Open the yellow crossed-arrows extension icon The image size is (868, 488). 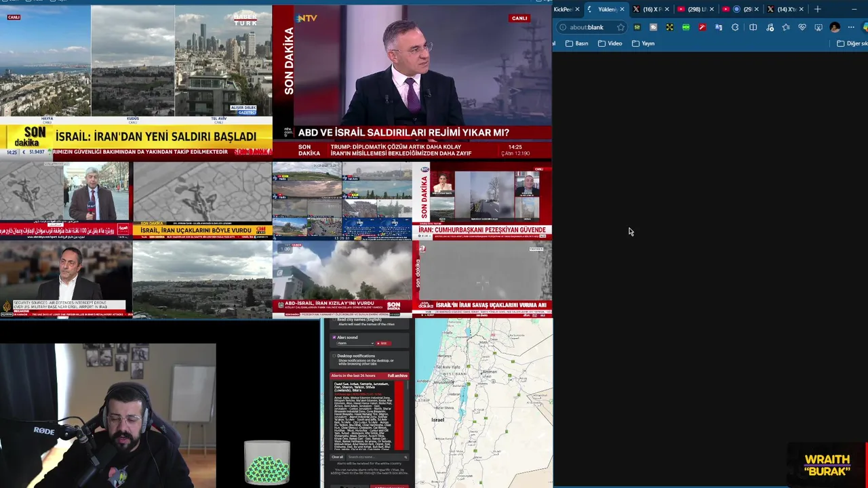669,27
